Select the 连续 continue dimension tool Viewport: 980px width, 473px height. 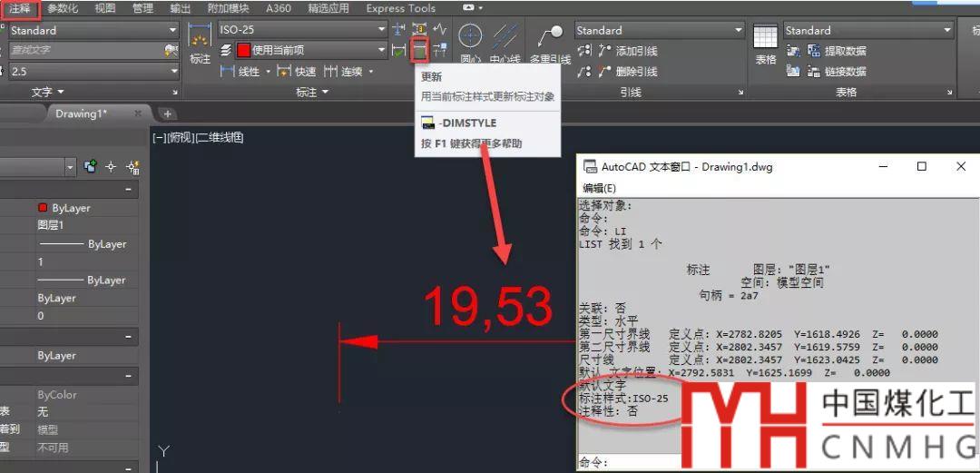point(343,72)
